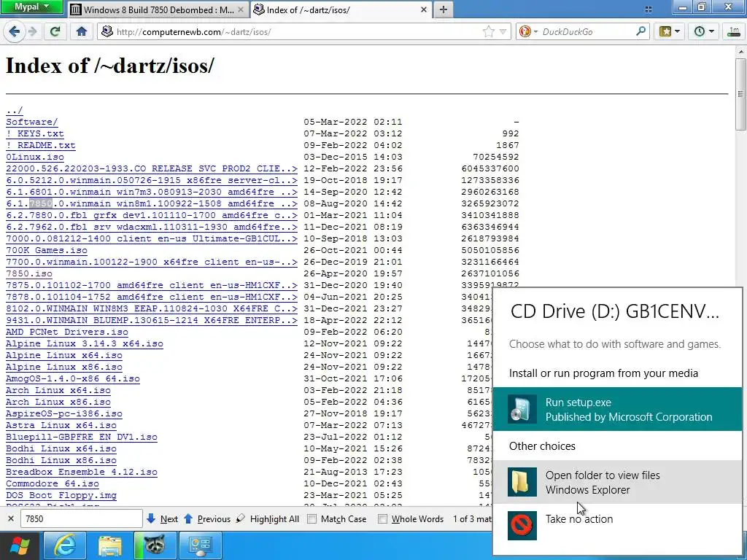This screenshot has width=747, height=560.
Task: Open the Mypal application menu
Action: (x=32, y=7)
